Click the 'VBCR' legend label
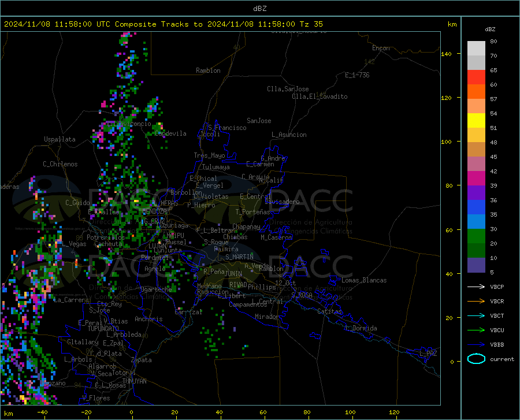Screen dimensions: 520x420 point(497,302)
